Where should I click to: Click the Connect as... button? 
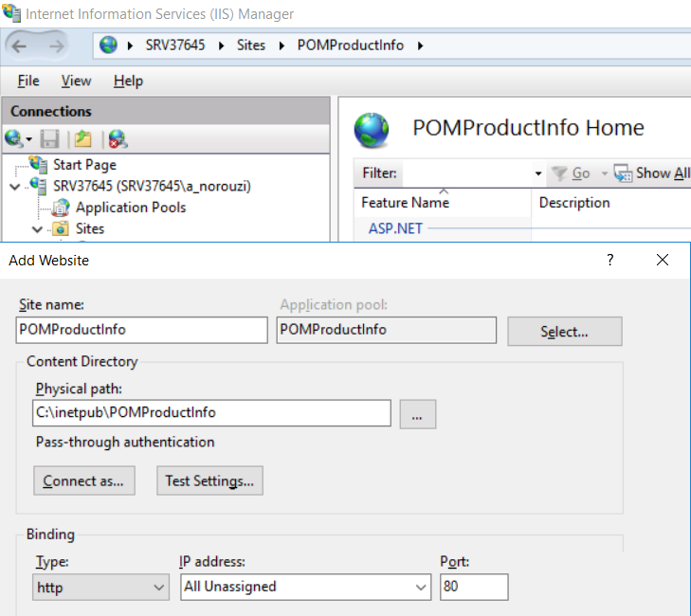(84, 480)
